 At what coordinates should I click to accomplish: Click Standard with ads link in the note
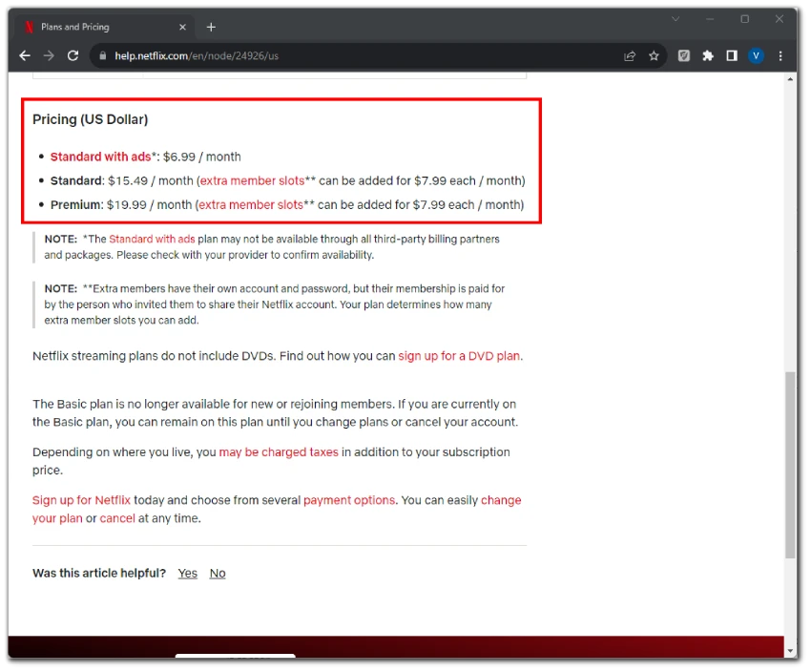click(152, 239)
